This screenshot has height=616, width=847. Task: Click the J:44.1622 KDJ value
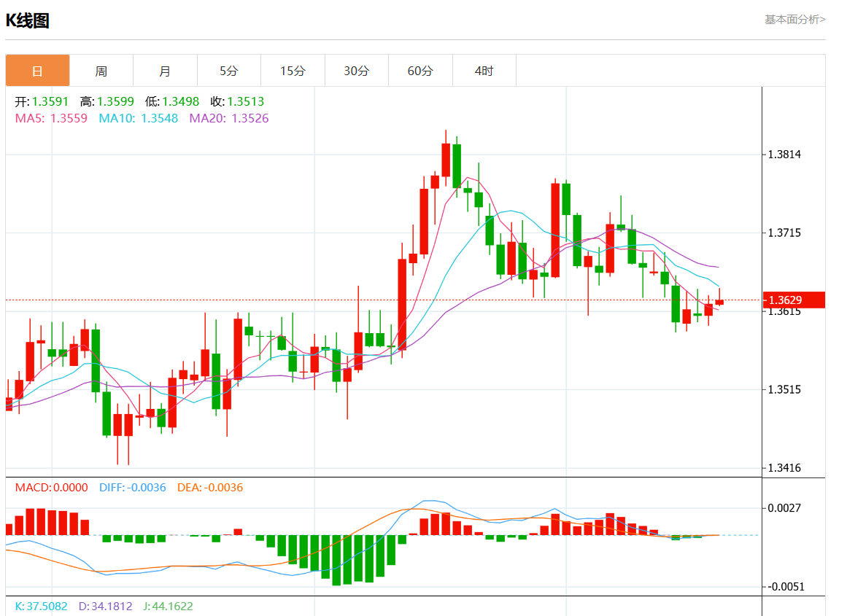168,607
